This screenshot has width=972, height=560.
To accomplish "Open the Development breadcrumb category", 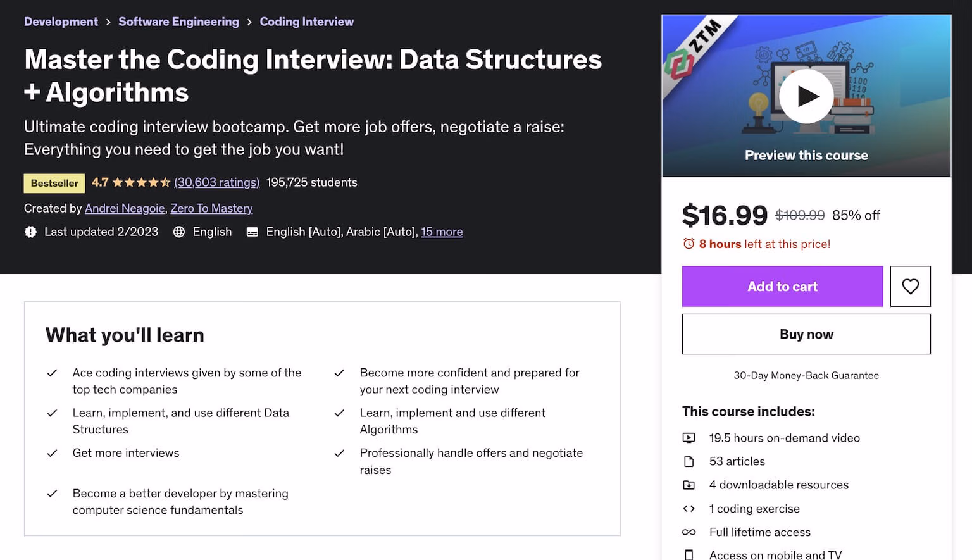I will point(61,22).
